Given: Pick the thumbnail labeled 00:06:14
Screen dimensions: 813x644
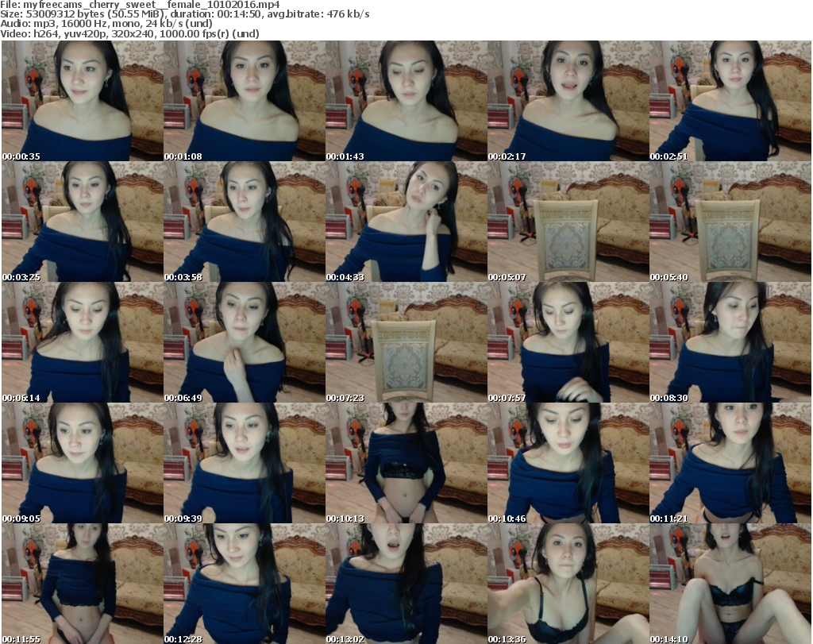Looking at the screenshot, I should (83, 342).
